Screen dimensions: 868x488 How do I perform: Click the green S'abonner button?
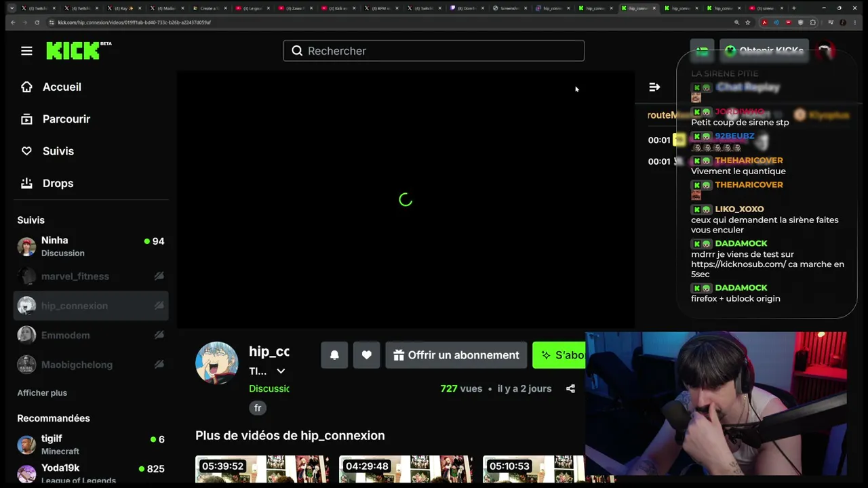[x=559, y=355]
